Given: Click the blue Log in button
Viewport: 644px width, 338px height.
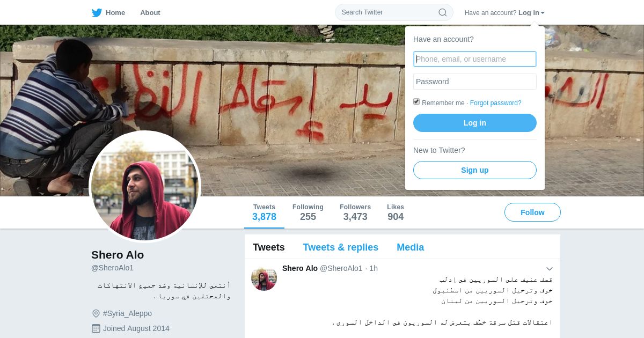Looking at the screenshot, I should [x=475, y=123].
